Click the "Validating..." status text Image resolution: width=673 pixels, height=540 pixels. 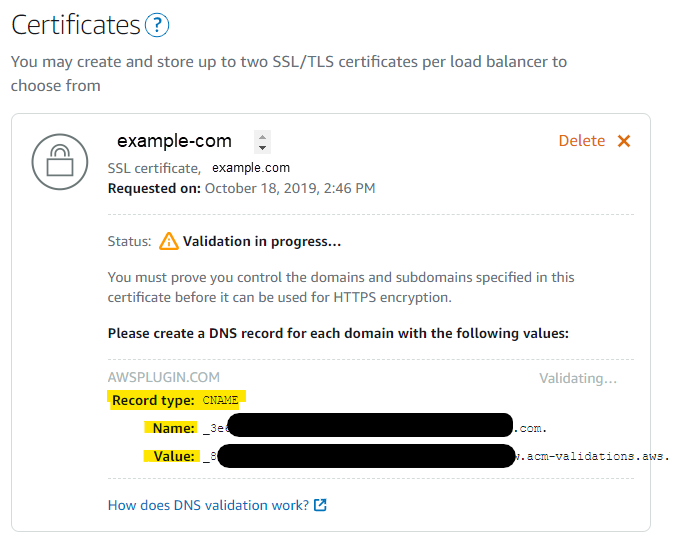click(578, 378)
